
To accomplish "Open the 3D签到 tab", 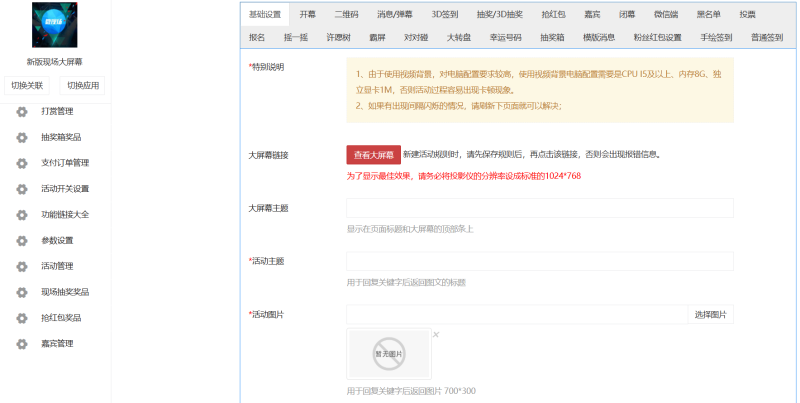I will coord(445,14).
